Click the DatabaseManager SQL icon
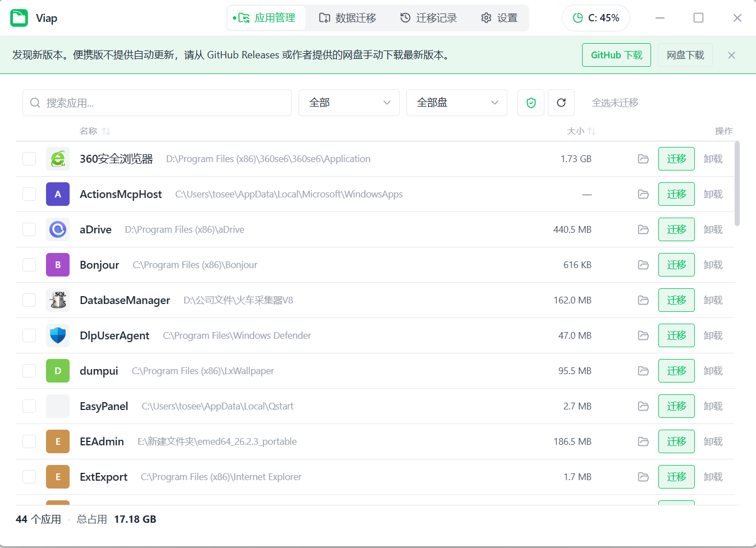 [58, 300]
